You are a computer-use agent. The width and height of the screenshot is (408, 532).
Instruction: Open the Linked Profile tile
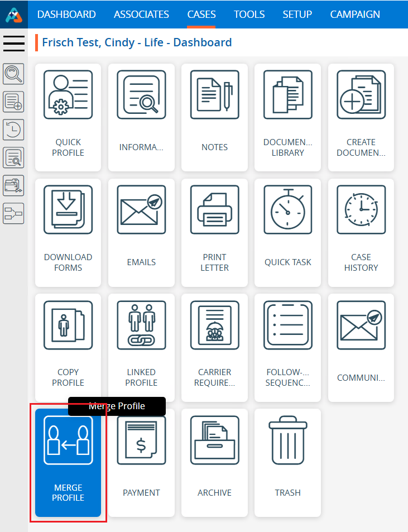(141, 347)
